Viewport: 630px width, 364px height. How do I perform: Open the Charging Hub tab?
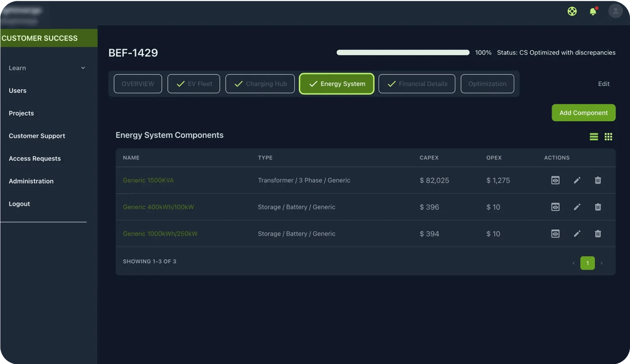(260, 84)
